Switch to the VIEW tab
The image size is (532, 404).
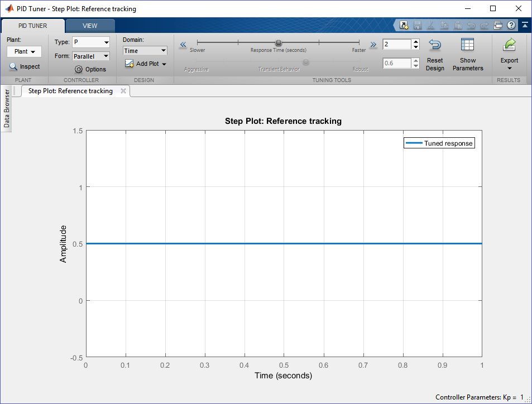[x=90, y=26]
